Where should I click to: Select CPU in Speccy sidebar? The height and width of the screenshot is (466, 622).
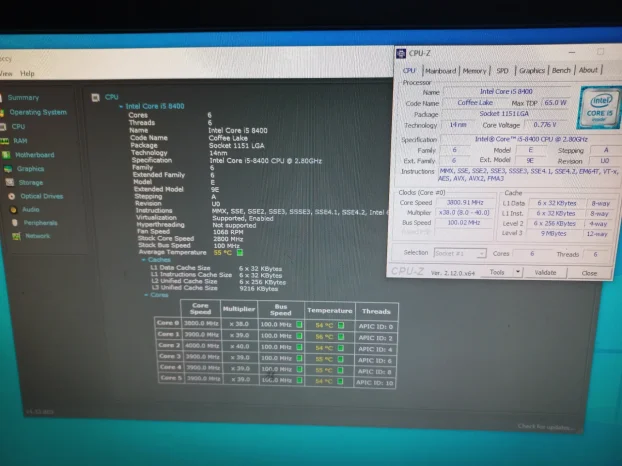tap(18, 127)
